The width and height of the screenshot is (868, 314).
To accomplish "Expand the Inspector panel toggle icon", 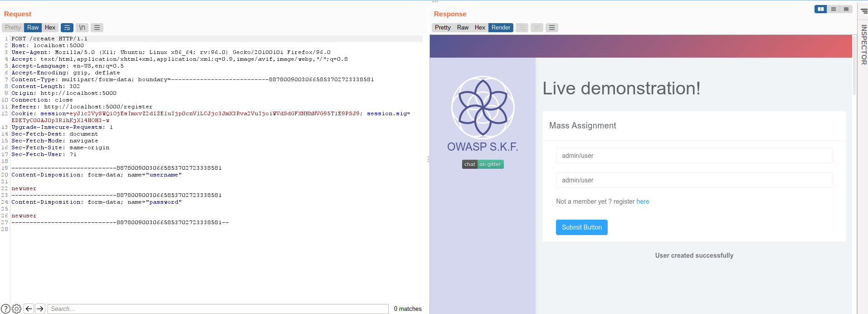I will pos(864,11).
